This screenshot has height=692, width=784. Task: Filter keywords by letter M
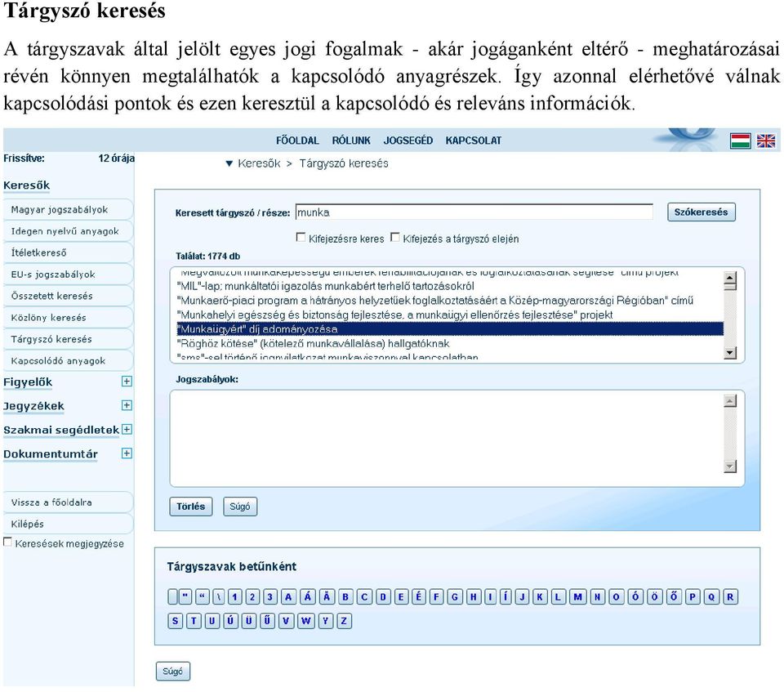(x=577, y=597)
